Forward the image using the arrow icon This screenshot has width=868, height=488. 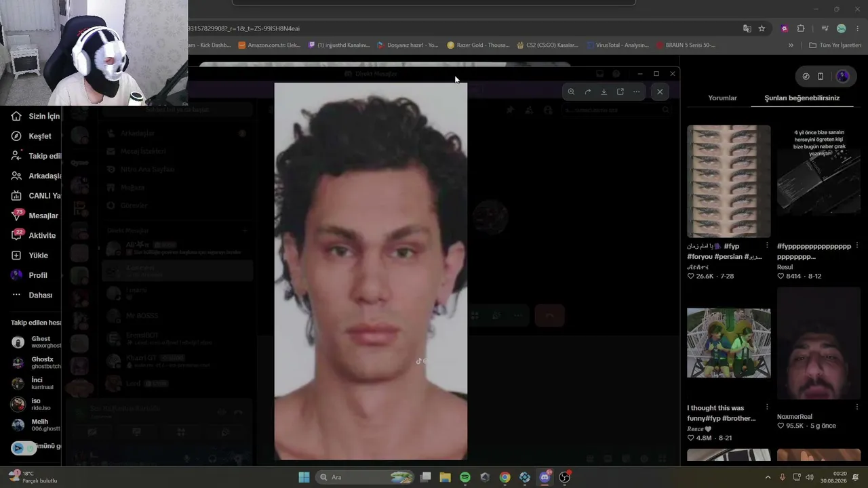coord(587,91)
